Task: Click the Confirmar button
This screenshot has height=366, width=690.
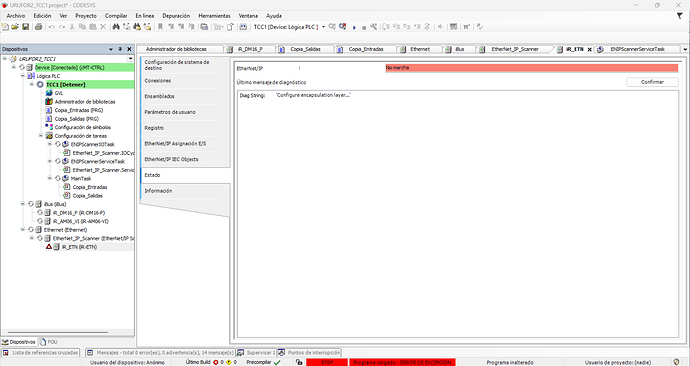Action: coord(652,82)
